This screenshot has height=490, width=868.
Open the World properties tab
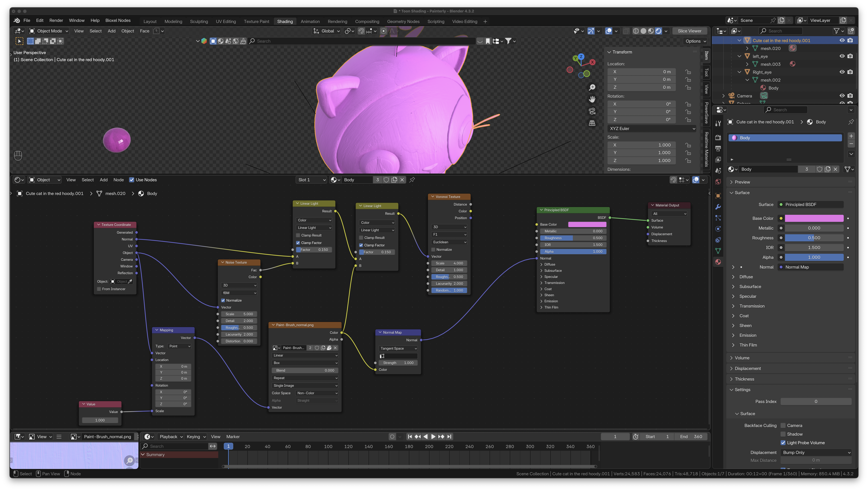coord(718,182)
